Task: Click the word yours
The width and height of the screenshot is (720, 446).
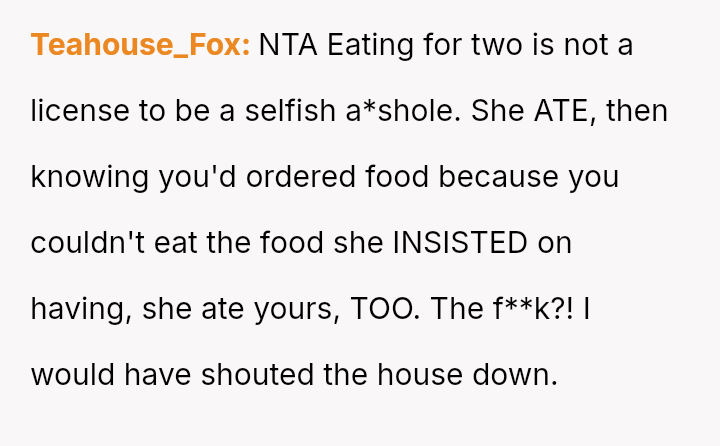Action: 297,310
